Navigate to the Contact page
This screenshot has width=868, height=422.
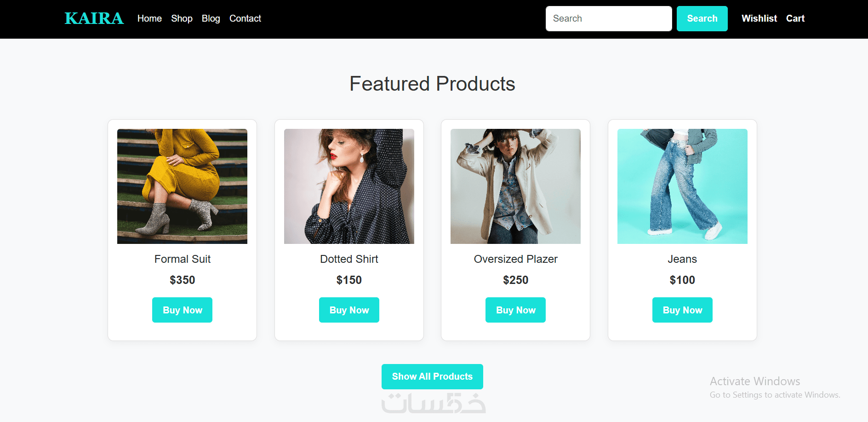coord(245,18)
